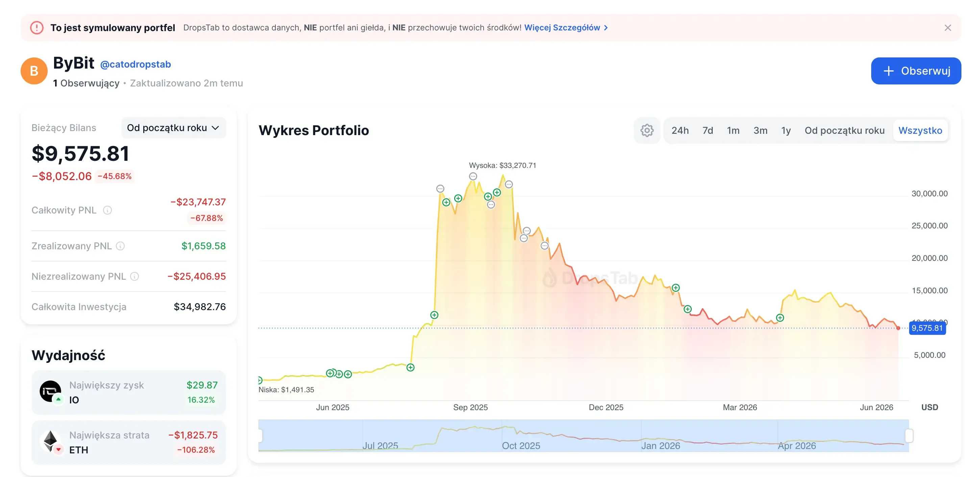Click the info icon beside Całkowity PNL
Screen dimensions: 980x477
point(108,210)
